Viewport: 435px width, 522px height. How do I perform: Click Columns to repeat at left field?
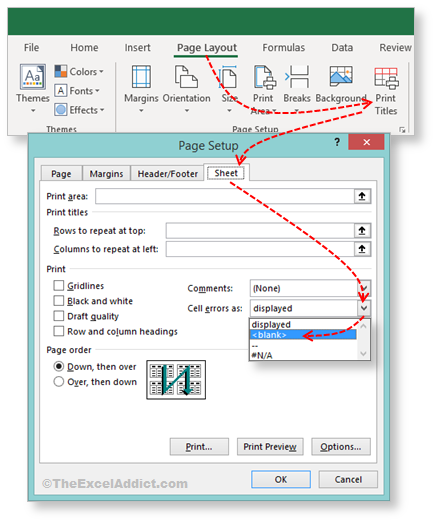tap(260, 249)
